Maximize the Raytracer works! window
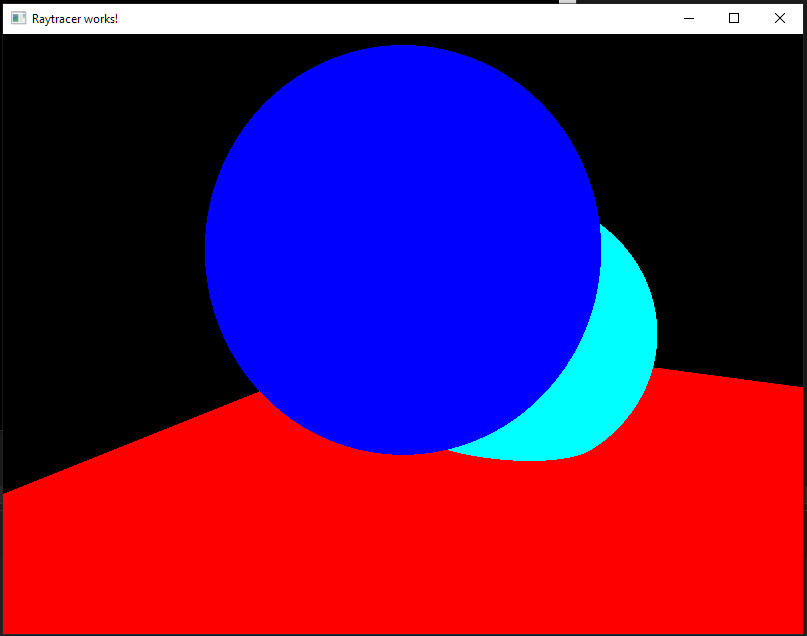Viewport: 807px width, 636px height. (x=734, y=18)
